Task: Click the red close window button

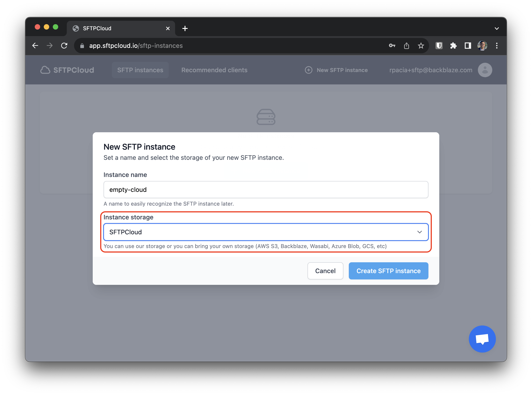Action: 37,27
